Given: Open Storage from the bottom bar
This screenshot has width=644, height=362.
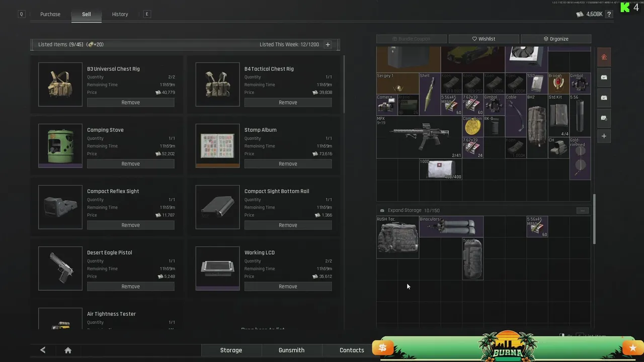Looking at the screenshot, I should [x=231, y=350].
